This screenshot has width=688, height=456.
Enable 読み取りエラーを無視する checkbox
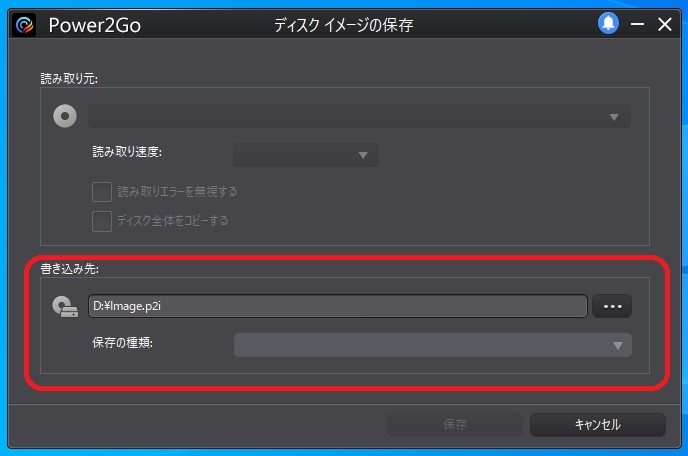[x=102, y=192]
